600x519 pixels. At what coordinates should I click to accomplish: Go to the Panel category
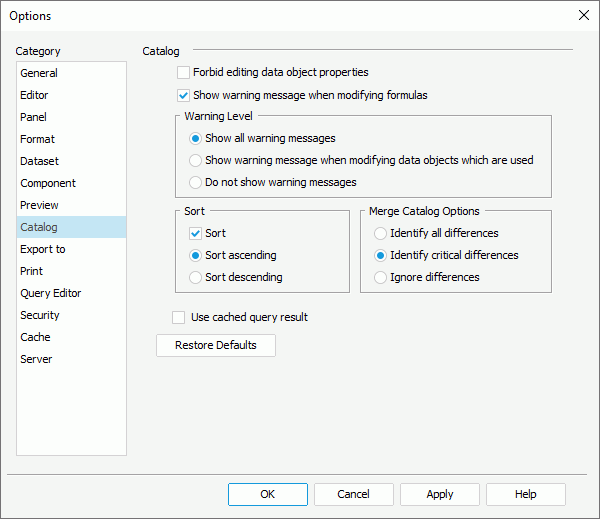tap(71, 117)
